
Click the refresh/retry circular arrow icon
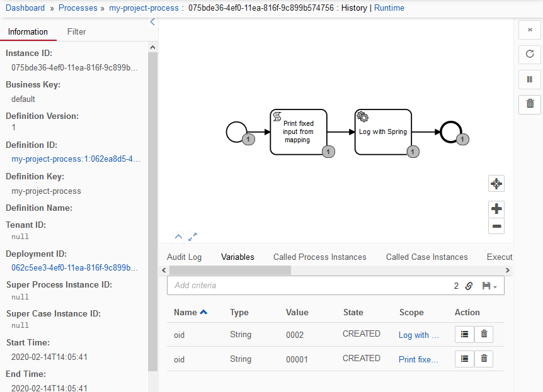pyautogui.click(x=530, y=55)
